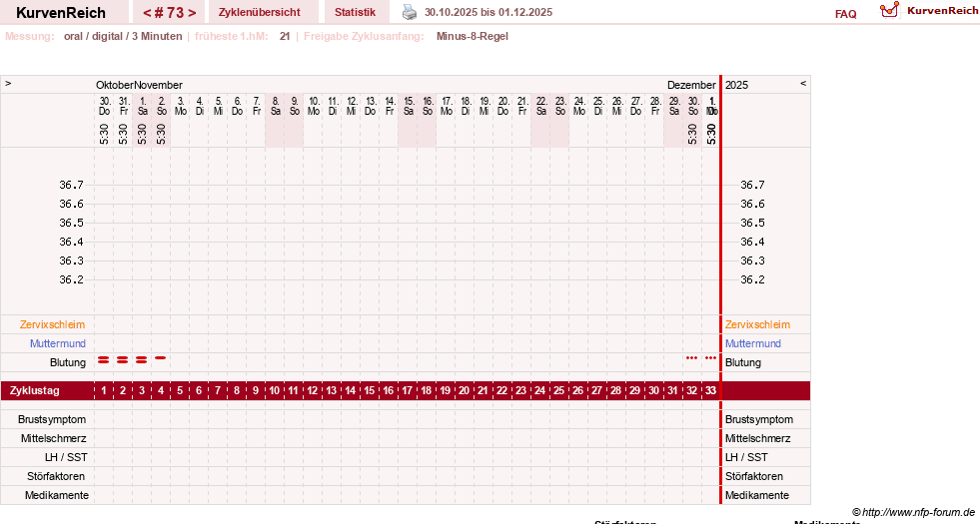Click the früheste 1.hM value 21
Viewport: 980px width, 524px height.
(x=285, y=36)
